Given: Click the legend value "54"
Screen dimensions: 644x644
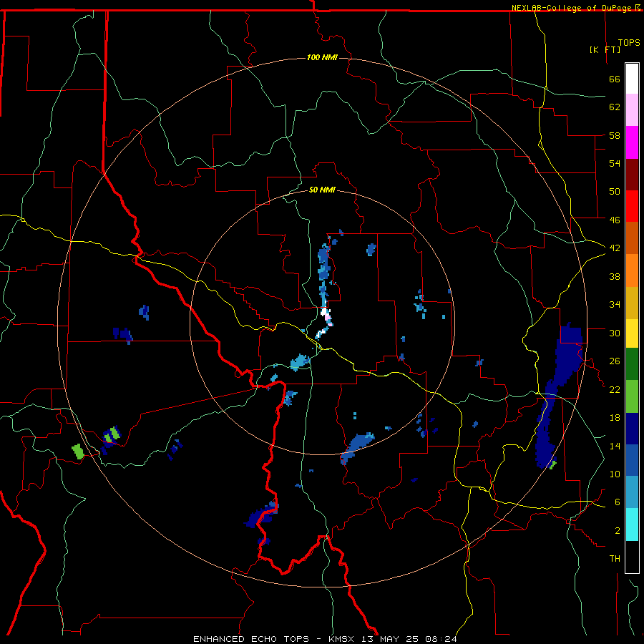Looking at the screenshot, I should pos(615,163).
